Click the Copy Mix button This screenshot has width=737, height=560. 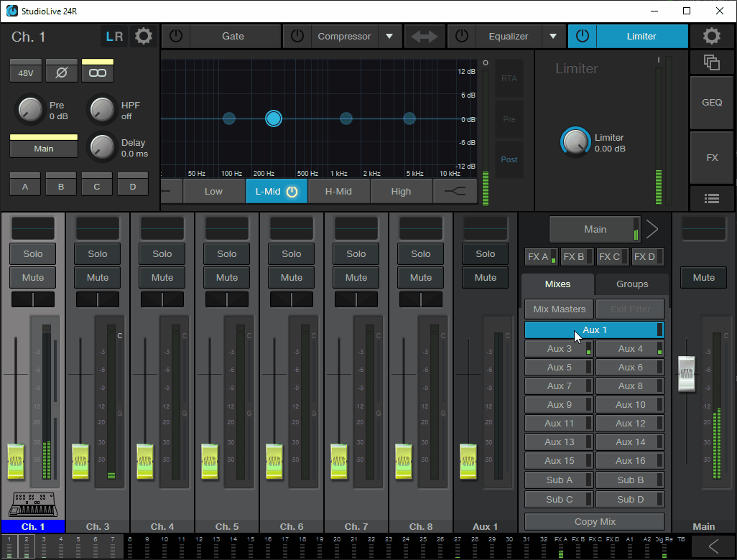coord(595,521)
